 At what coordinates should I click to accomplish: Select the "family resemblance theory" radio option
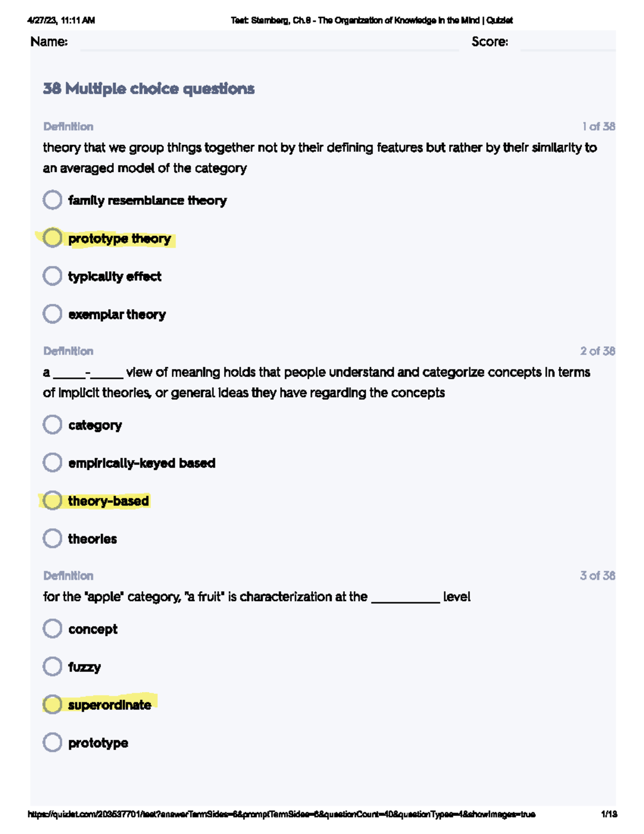53,200
